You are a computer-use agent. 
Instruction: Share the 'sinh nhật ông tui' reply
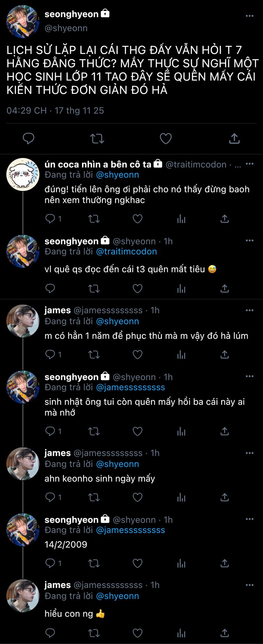[x=224, y=431]
